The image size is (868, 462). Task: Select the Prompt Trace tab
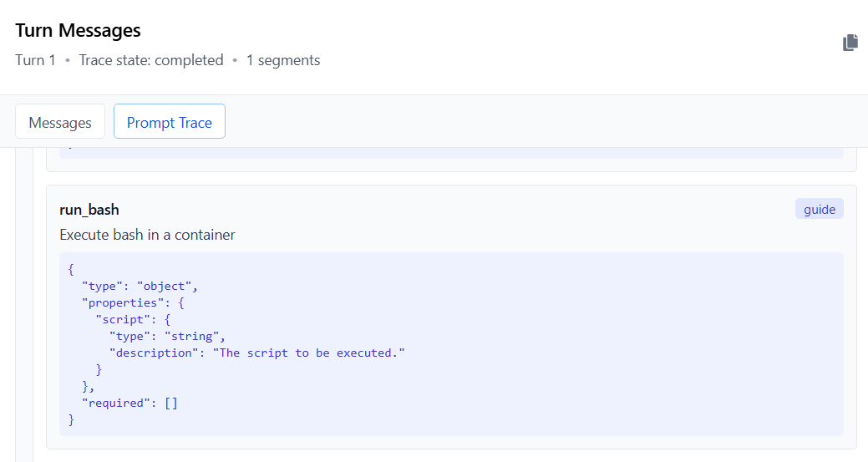coord(170,122)
